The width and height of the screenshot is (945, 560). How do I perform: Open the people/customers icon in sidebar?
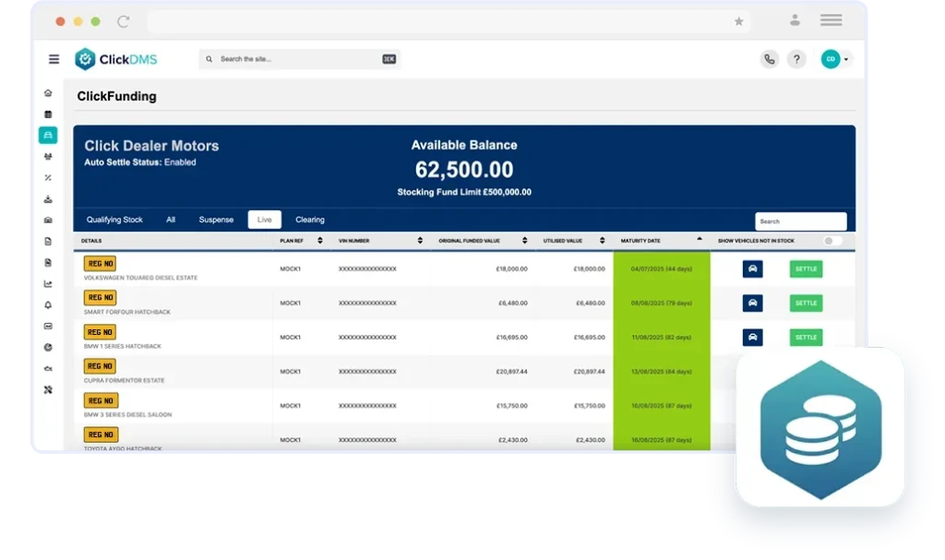coord(48,156)
